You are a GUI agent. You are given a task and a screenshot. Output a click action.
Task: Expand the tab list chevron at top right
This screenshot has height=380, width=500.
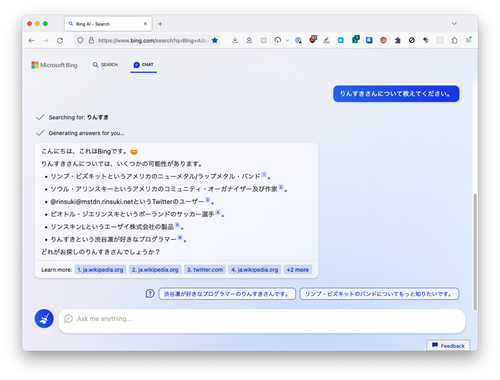click(454, 24)
